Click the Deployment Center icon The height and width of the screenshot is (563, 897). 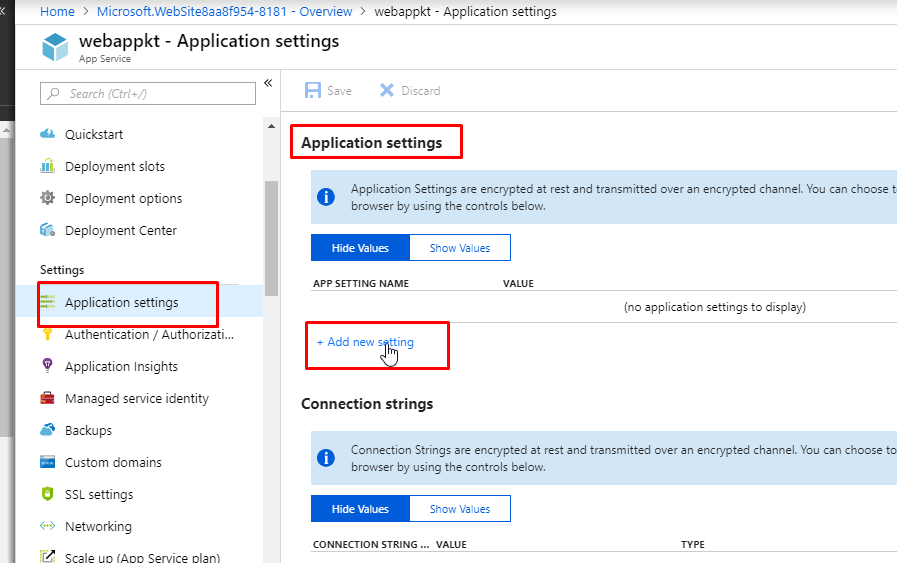point(47,230)
